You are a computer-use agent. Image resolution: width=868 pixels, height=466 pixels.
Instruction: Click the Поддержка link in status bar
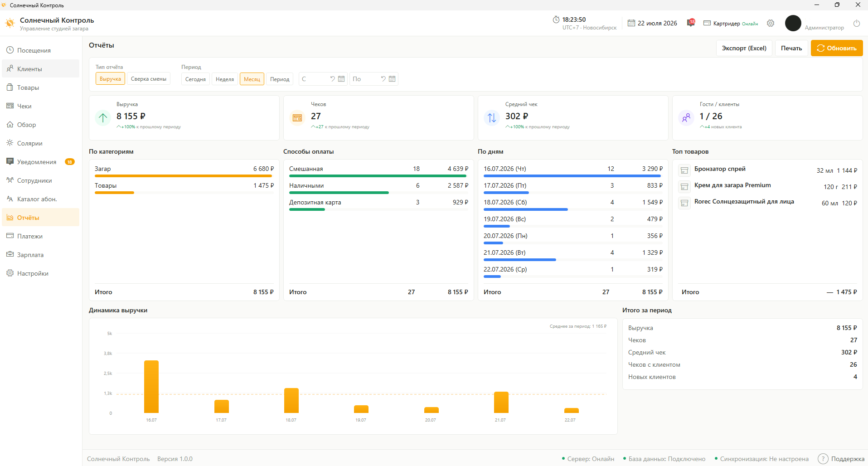(848, 459)
